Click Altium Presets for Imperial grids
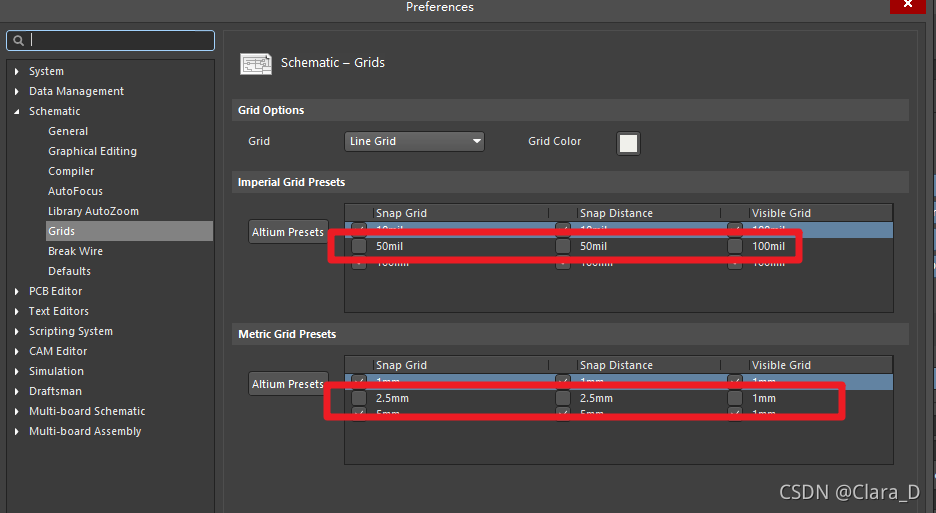 pyautogui.click(x=288, y=232)
